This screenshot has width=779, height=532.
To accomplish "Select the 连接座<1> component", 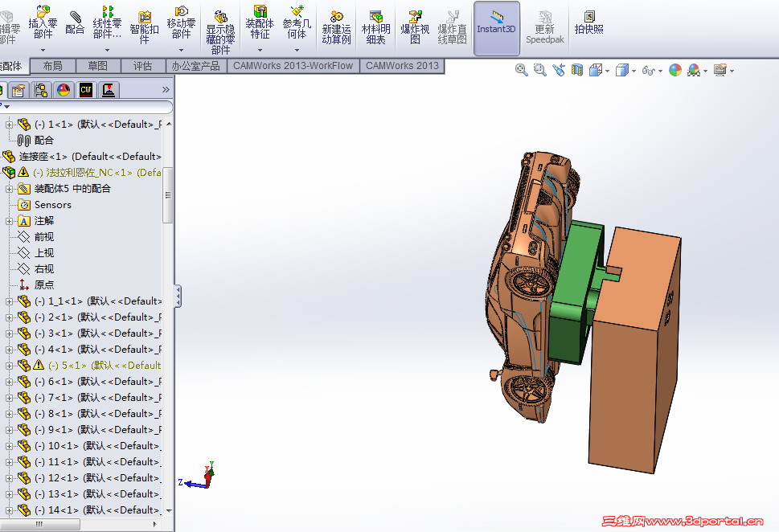I will [82, 157].
